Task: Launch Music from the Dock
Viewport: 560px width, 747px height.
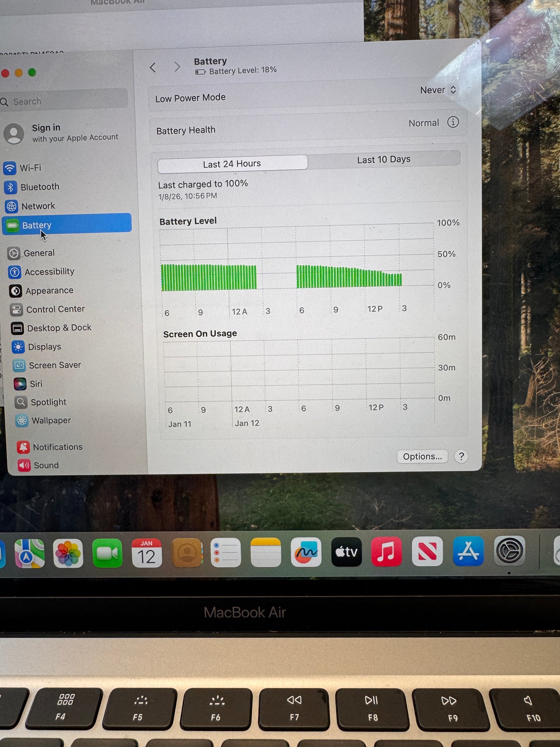Action: pos(386,551)
